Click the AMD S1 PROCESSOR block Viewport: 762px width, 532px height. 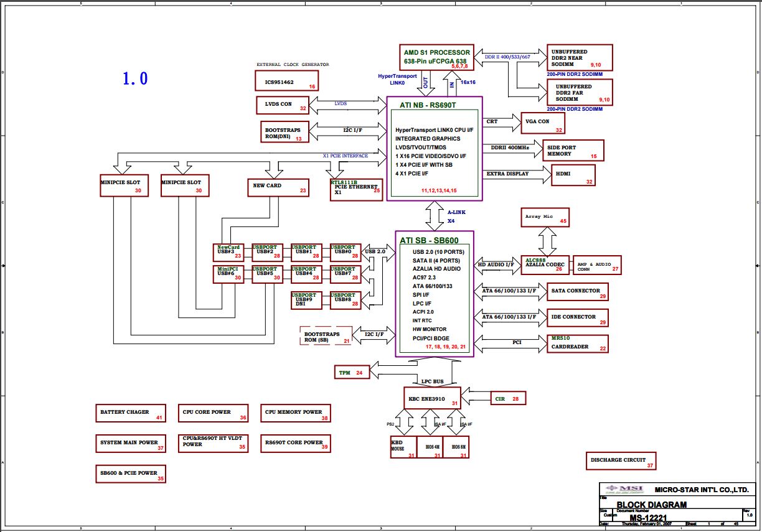(x=437, y=57)
